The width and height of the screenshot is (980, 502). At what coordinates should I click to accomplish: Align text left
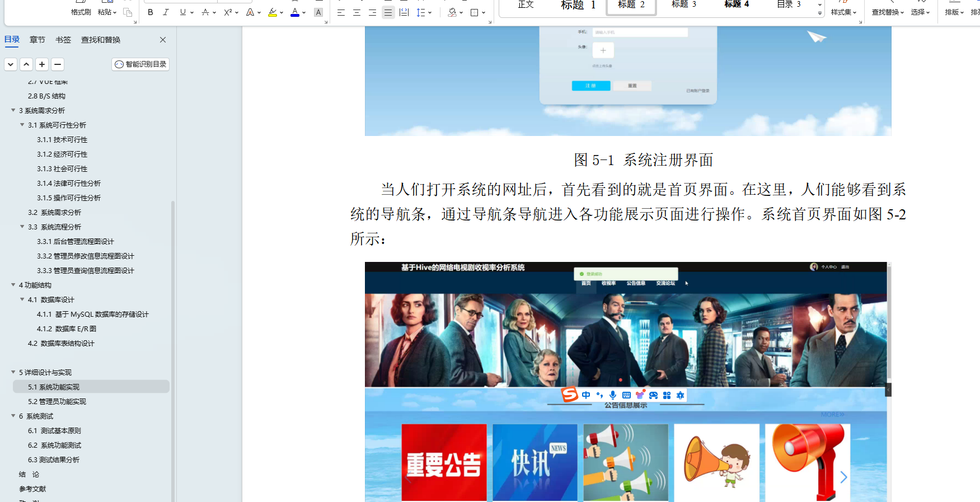click(341, 12)
